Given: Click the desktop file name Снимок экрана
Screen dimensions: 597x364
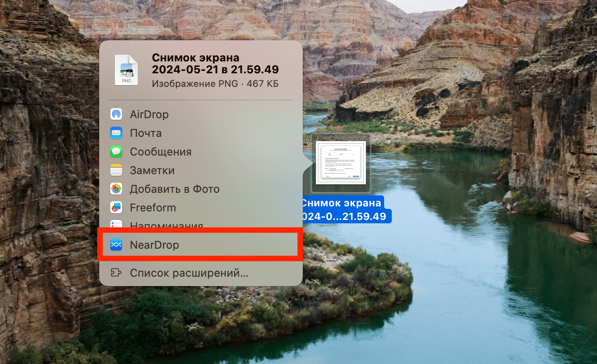Looking at the screenshot, I should pyautogui.click(x=342, y=209).
